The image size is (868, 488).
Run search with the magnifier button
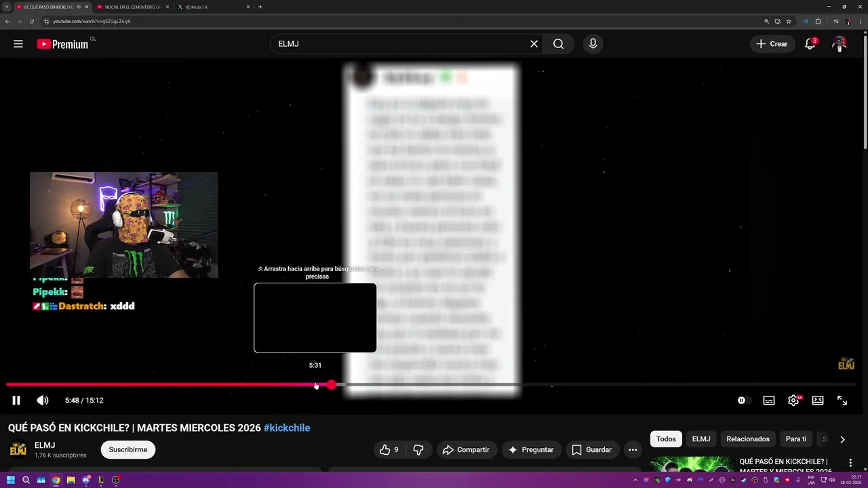coord(558,44)
